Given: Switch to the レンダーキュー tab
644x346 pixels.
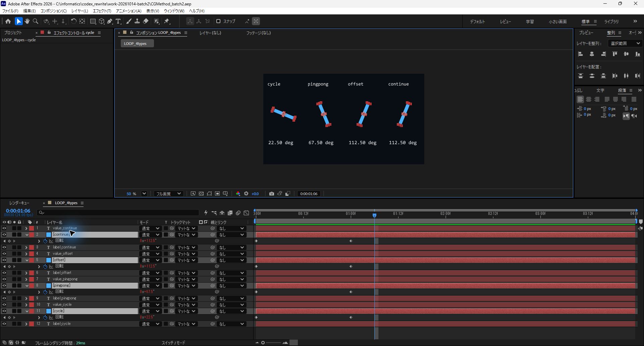Looking at the screenshot, I should click(19, 203).
